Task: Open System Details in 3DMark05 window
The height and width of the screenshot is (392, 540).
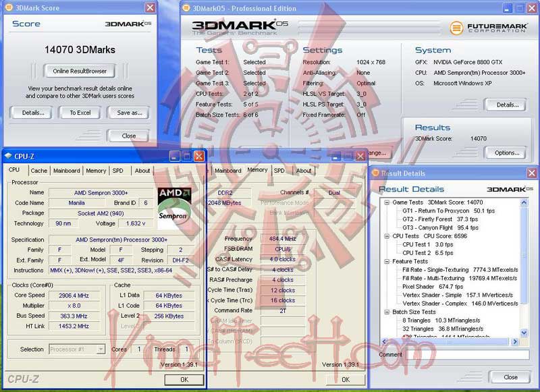Action: coord(508,105)
